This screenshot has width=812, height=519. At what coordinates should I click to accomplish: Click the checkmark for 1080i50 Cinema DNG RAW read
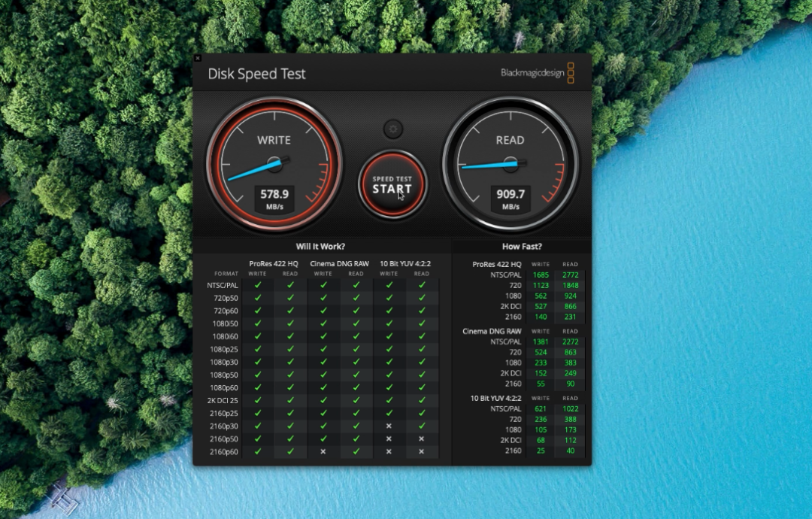tap(356, 323)
